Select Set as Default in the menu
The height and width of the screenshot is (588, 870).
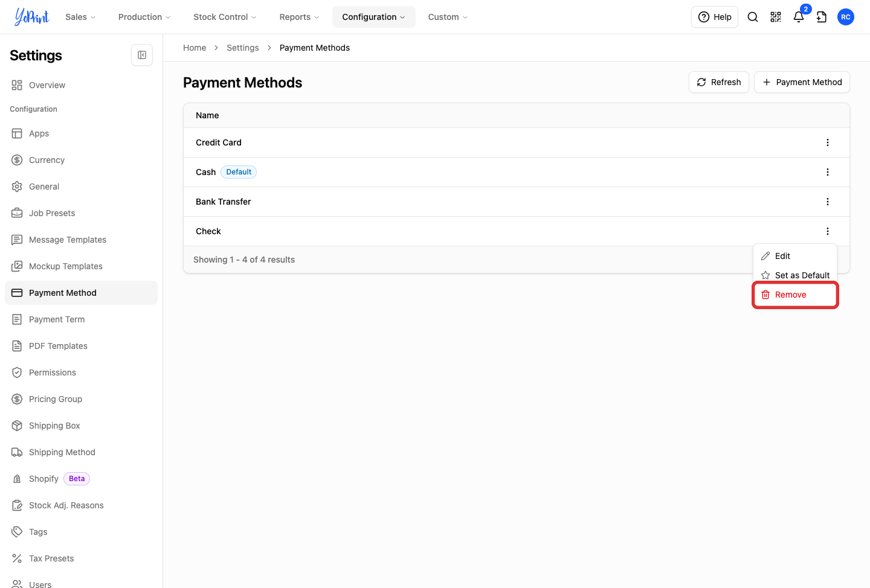795,275
